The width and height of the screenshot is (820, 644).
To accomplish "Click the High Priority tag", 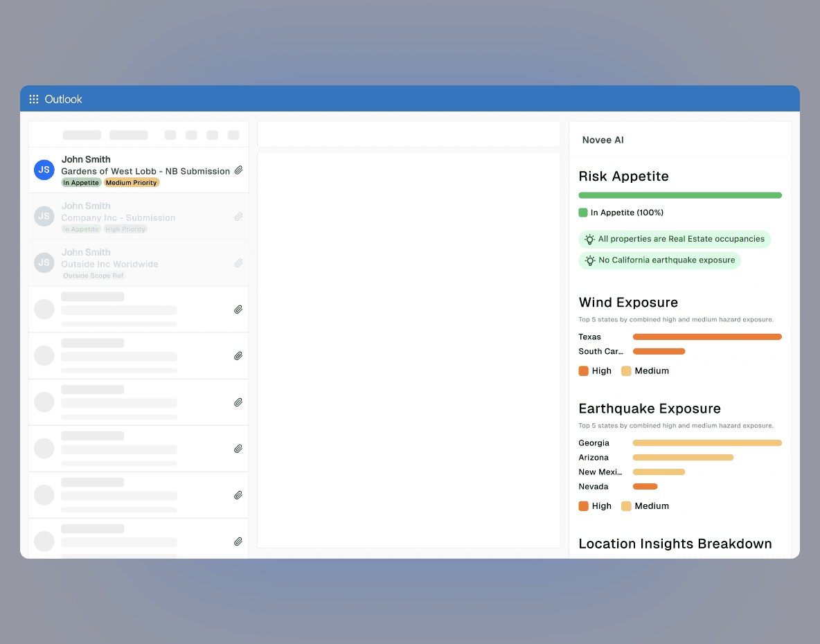I will pyautogui.click(x=125, y=229).
